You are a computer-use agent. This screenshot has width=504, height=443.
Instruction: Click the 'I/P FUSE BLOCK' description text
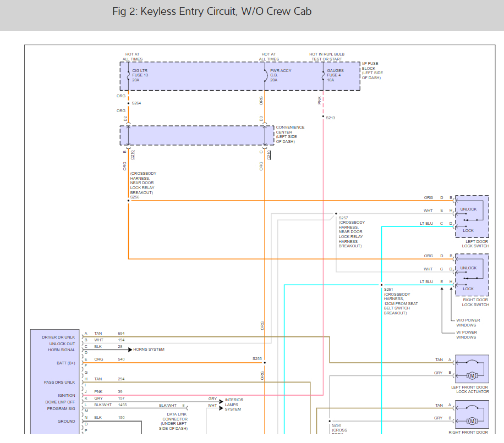(372, 70)
